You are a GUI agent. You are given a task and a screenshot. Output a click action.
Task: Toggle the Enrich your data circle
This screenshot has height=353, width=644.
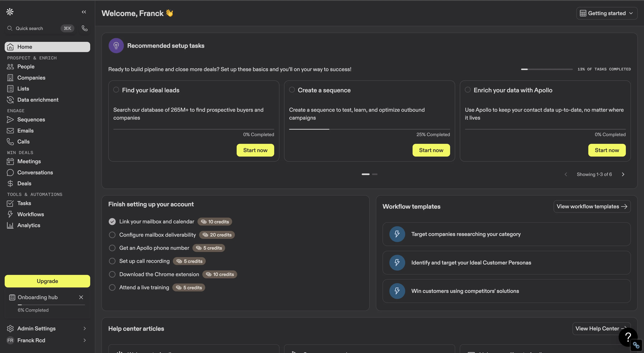(x=468, y=90)
